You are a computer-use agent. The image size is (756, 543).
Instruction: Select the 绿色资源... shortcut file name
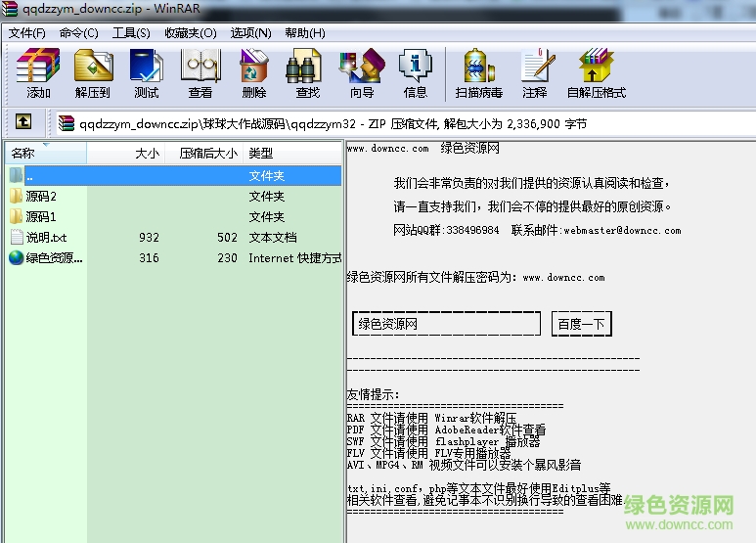[x=54, y=258]
